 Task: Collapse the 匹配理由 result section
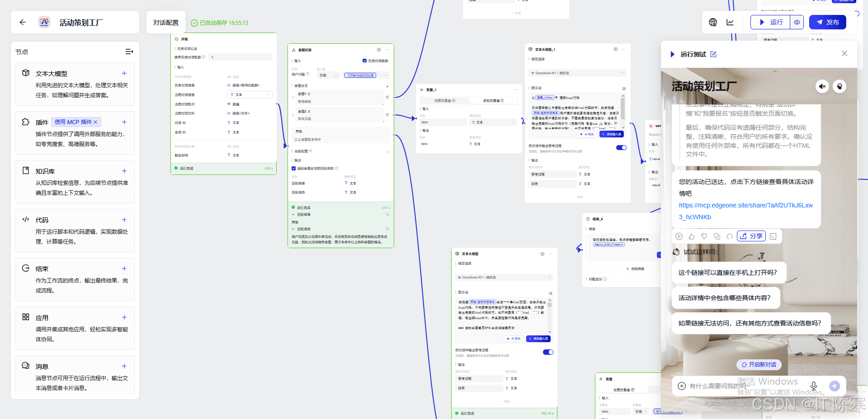click(293, 229)
